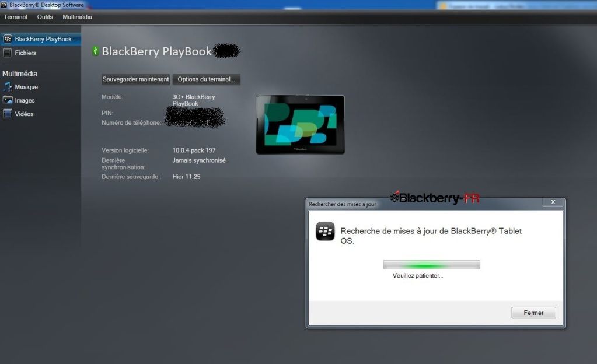The width and height of the screenshot is (597, 364).
Task: Open Musique in the sidebar
Action: point(26,87)
